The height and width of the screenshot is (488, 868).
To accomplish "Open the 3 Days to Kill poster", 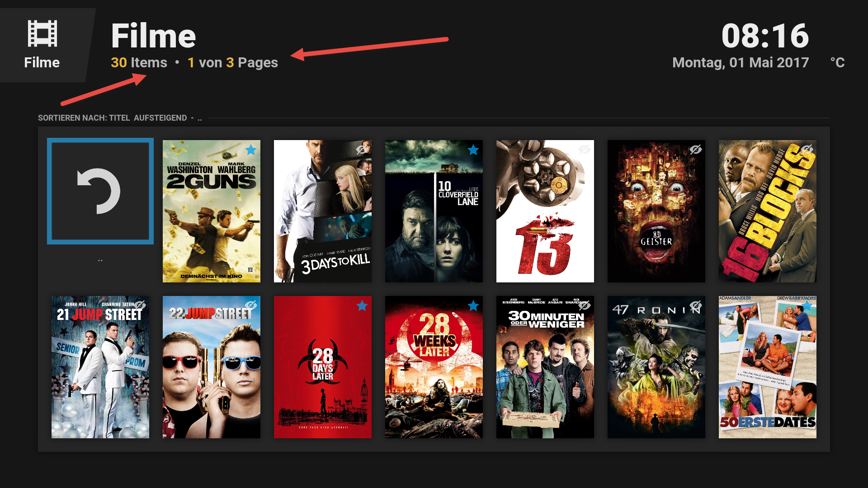I will pyautogui.click(x=323, y=211).
